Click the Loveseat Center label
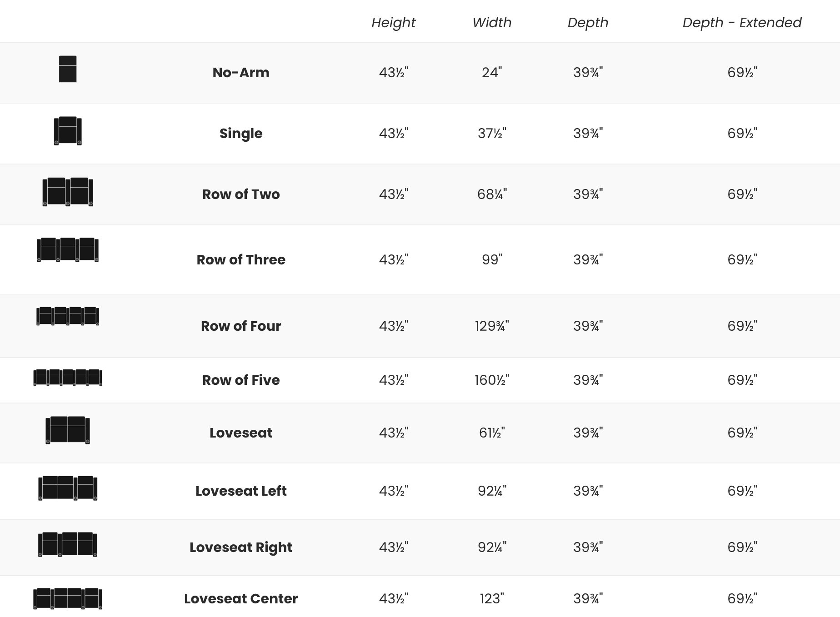 point(241,598)
